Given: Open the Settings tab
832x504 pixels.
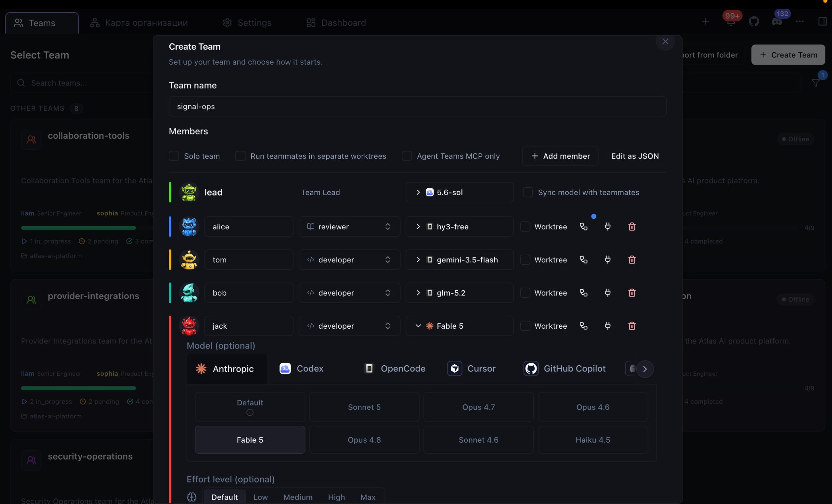Looking at the screenshot, I should coord(247,23).
